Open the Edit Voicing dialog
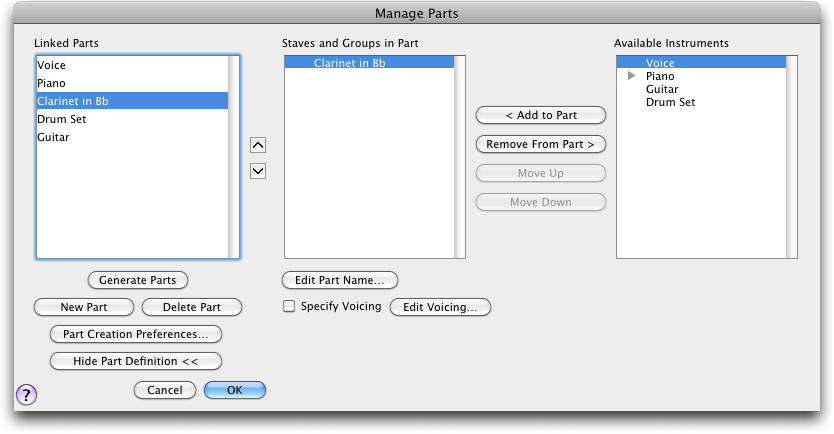 pyautogui.click(x=440, y=307)
